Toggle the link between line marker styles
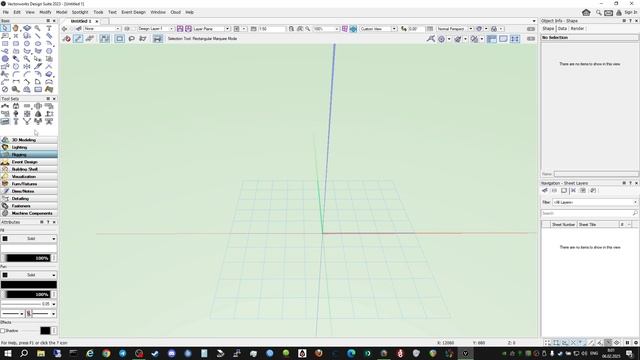Viewport: 640px width, 360px height. coord(29,313)
